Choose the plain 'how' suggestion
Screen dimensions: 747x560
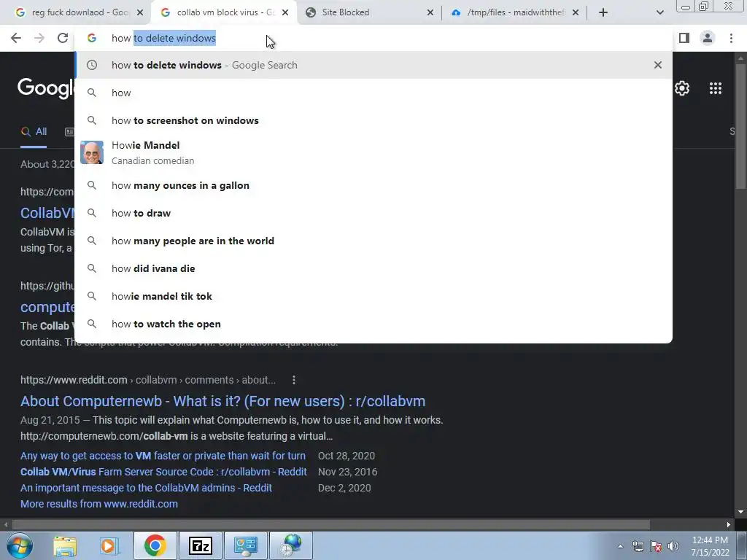[x=373, y=93]
